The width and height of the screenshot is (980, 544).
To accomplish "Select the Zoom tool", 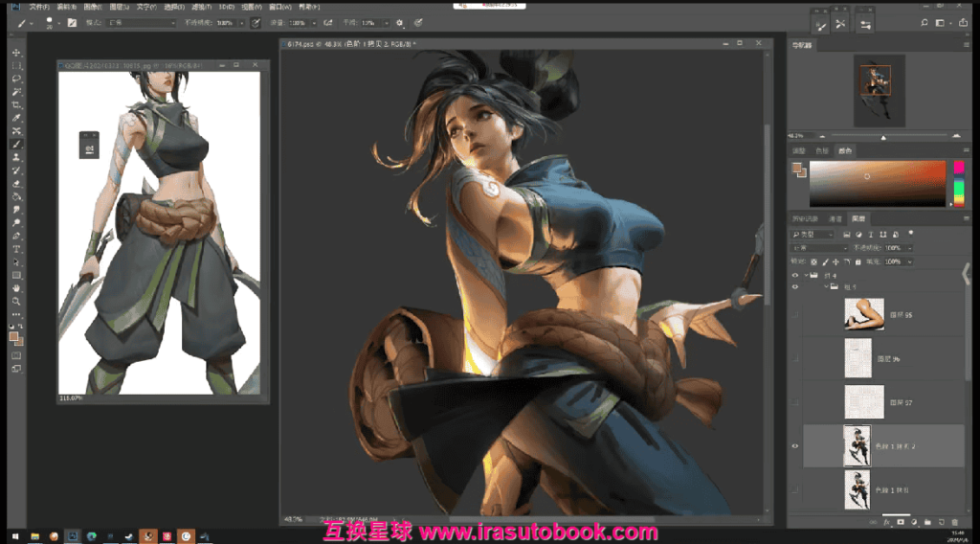I will point(17,302).
